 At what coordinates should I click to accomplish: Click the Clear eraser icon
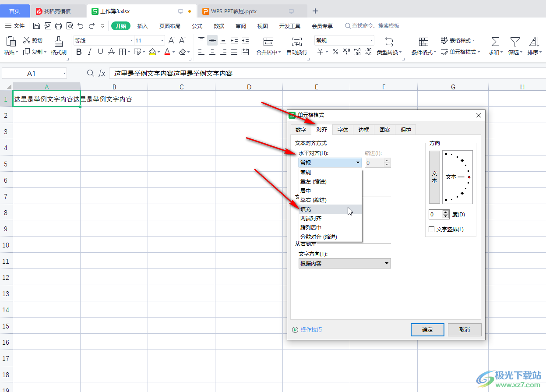[x=182, y=52]
